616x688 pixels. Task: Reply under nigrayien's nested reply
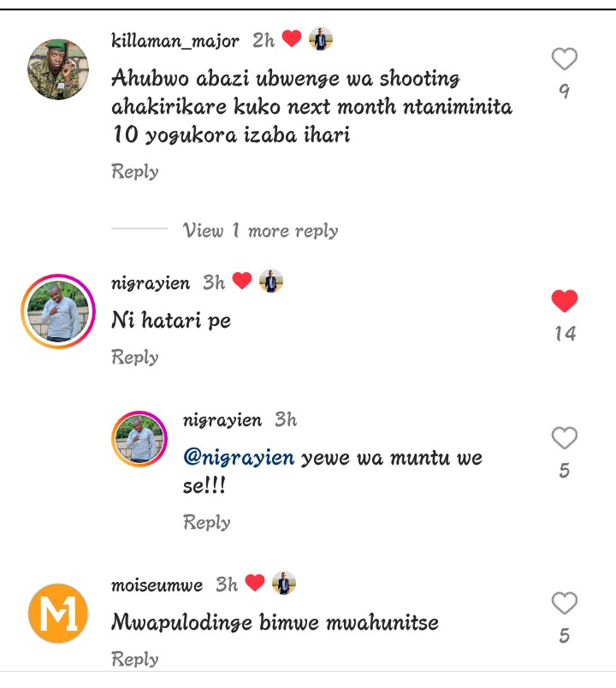[207, 523]
